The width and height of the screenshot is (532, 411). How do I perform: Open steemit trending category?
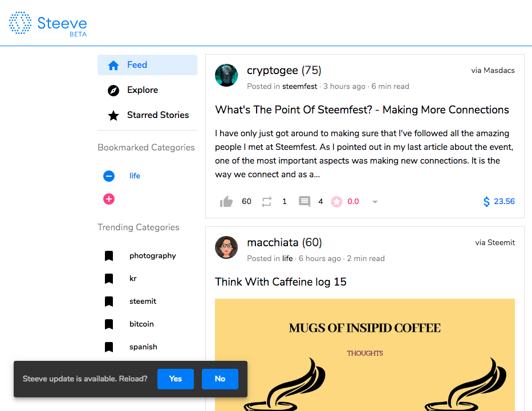(x=143, y=302)
